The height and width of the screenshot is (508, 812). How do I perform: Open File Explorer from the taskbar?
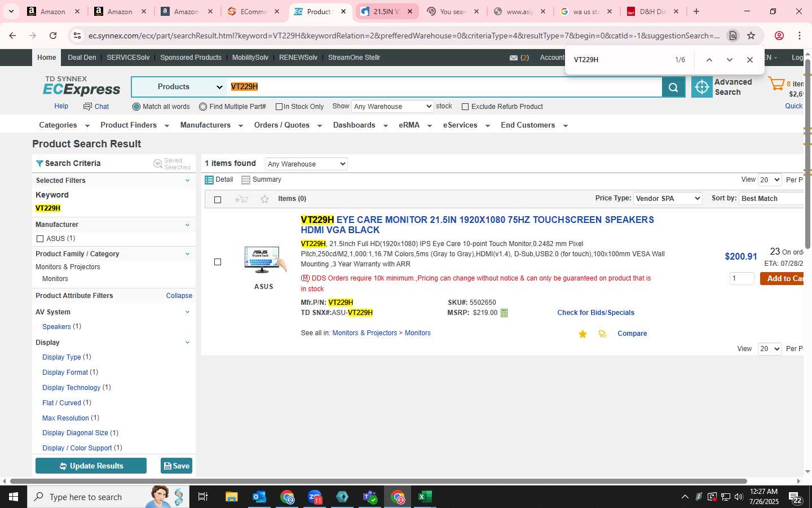pos(232,497)
